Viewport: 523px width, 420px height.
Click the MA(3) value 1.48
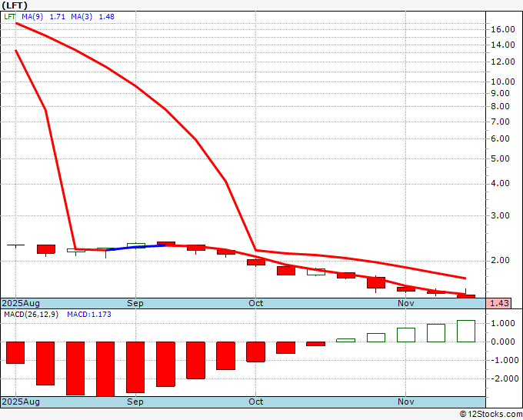106,17
